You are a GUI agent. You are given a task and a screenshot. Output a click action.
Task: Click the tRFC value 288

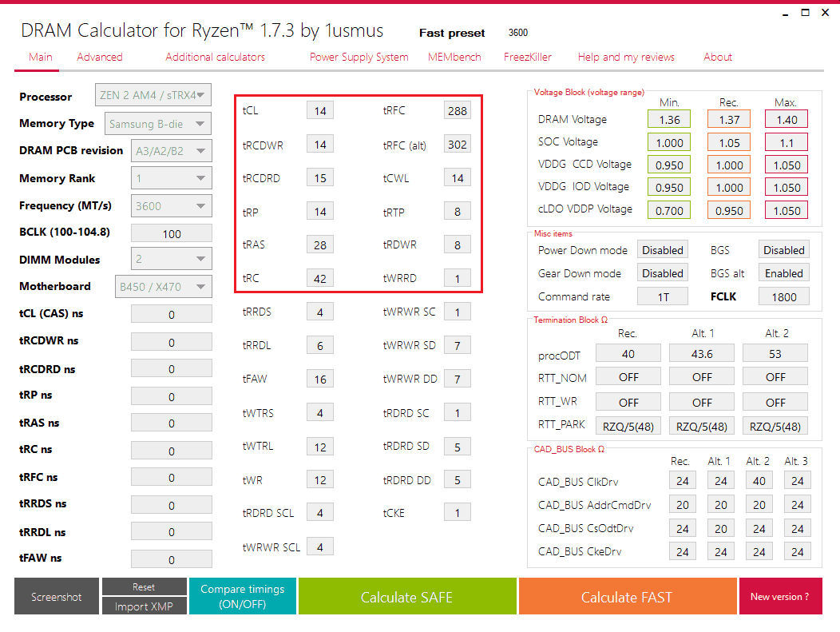click(x=458, y=110)
